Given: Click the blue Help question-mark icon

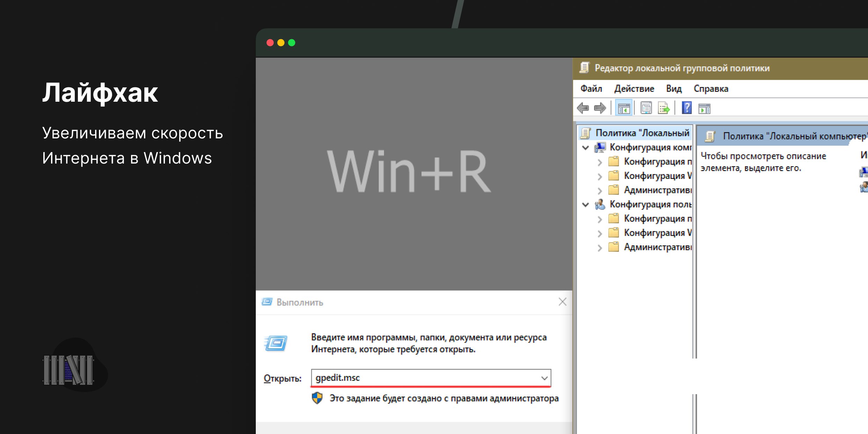Looking at the screenshot, I should click(687, 108).
